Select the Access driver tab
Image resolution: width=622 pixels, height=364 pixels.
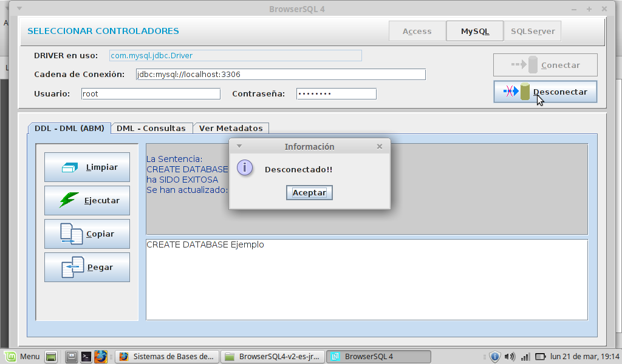tap(417, 31)
